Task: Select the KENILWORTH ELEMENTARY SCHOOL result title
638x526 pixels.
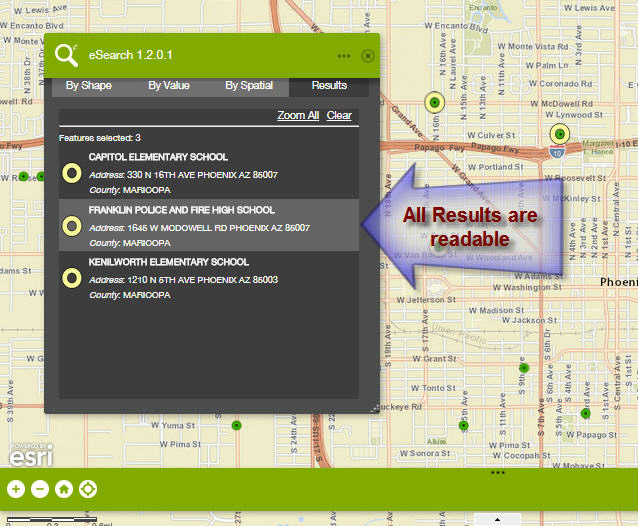Action: point(169,262)
